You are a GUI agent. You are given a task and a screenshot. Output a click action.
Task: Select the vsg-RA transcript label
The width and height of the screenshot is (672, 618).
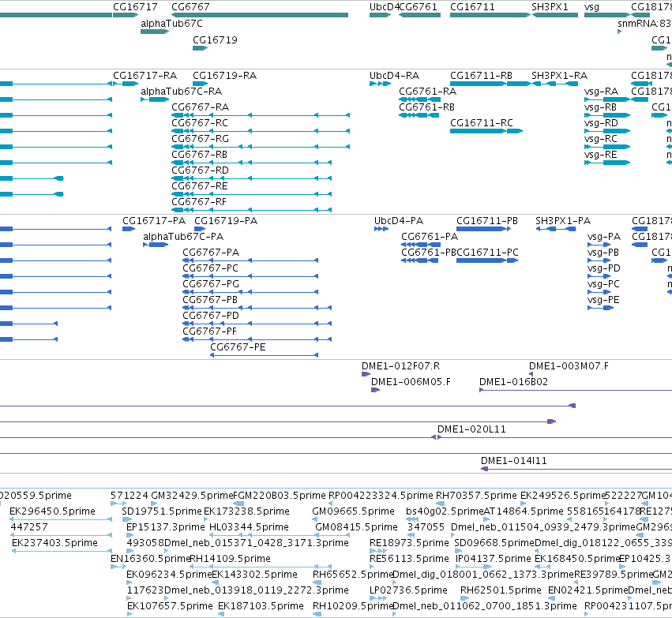click(x=601, y=92)
